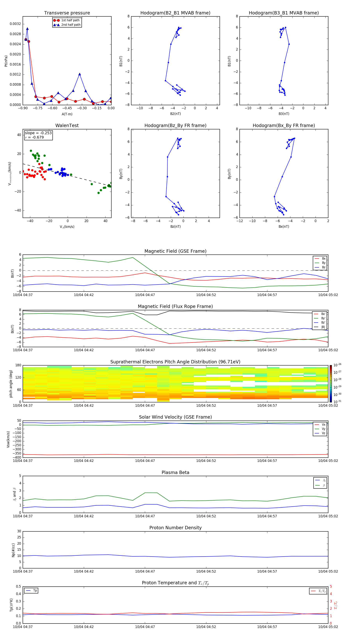351x644 pixels.
Task: Click the red Bx line sample in GSE legend
Action: click(317, 259)
